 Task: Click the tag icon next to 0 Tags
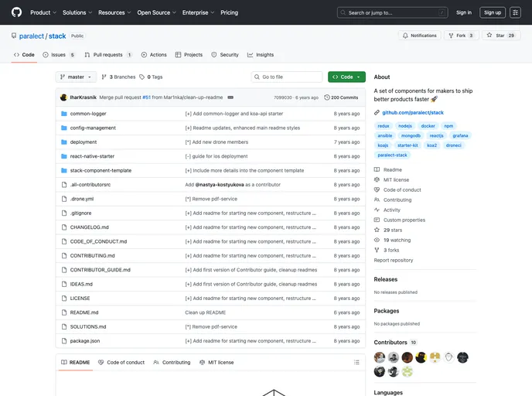pos(142,77)
